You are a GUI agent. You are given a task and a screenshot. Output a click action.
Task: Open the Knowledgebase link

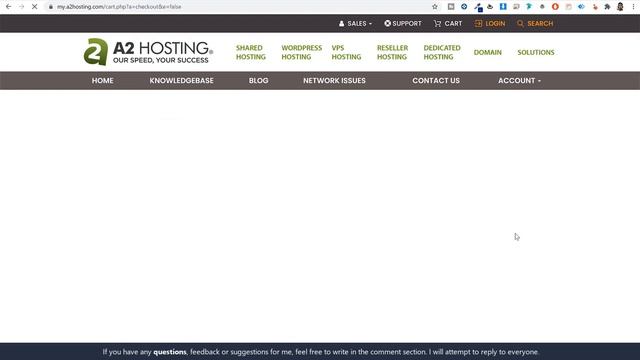[x=181, y=81]
